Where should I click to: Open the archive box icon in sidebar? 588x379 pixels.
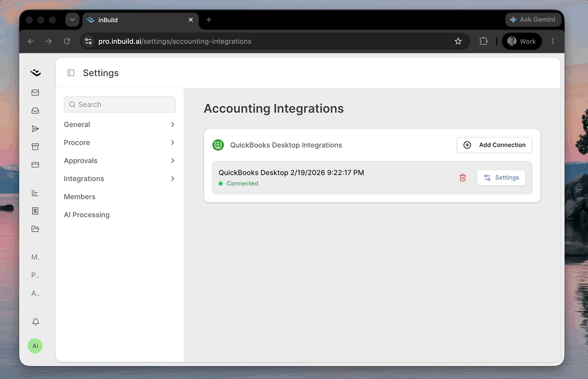[35, 146]
